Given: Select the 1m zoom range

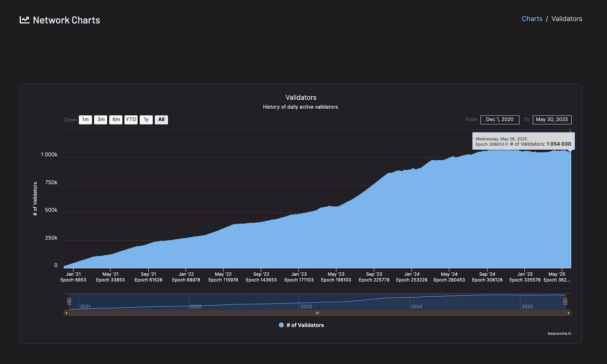Looking at the screenshot, I should 85,120.
